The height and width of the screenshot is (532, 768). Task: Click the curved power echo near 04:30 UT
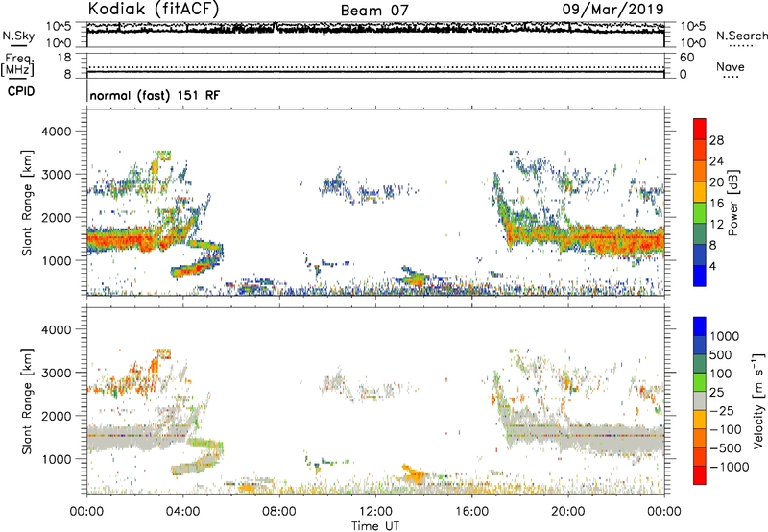click(x=199, y=258)
